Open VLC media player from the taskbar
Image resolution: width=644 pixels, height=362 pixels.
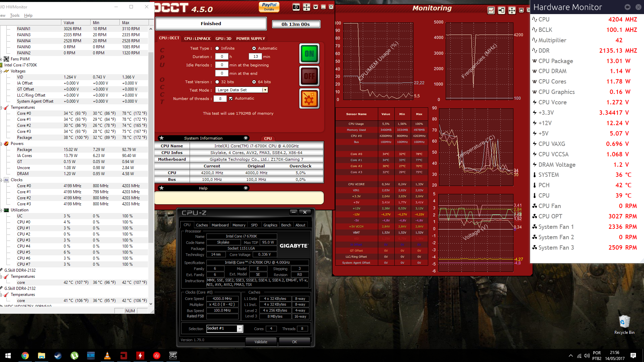[x=107, y=356]
